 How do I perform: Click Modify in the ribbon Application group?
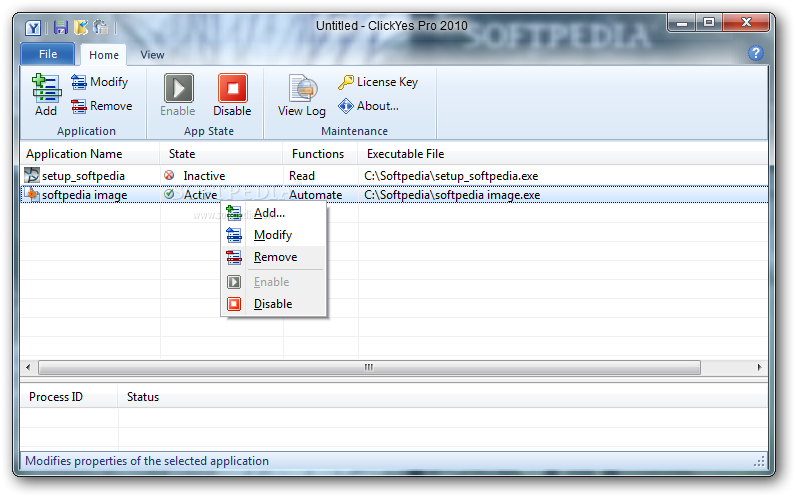(100, 82)
